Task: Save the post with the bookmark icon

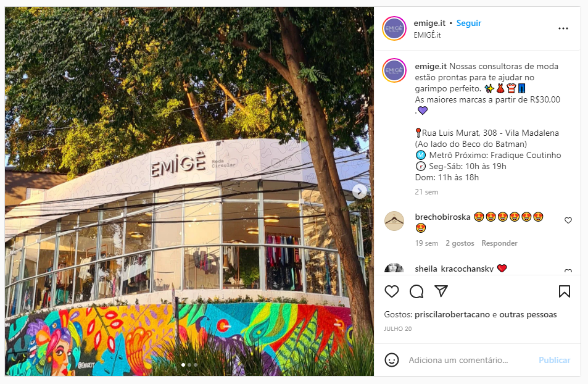Action: coord(565,291)
